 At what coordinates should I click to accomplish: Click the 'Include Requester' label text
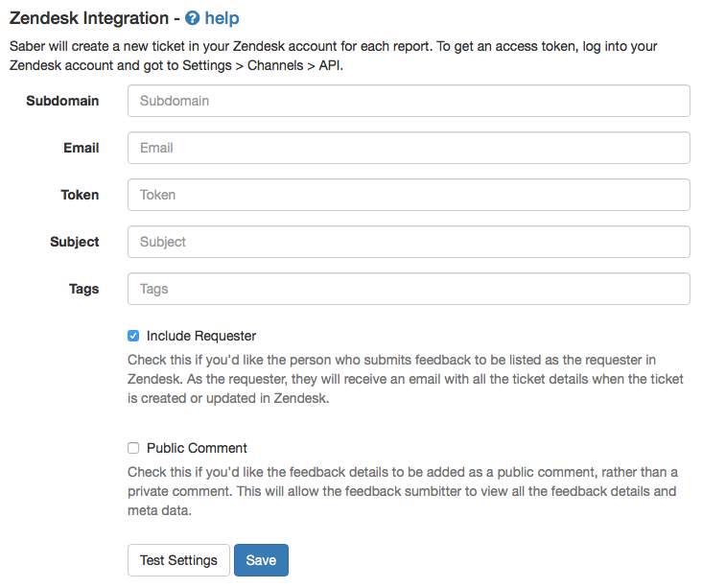click(x=201, y=336)
